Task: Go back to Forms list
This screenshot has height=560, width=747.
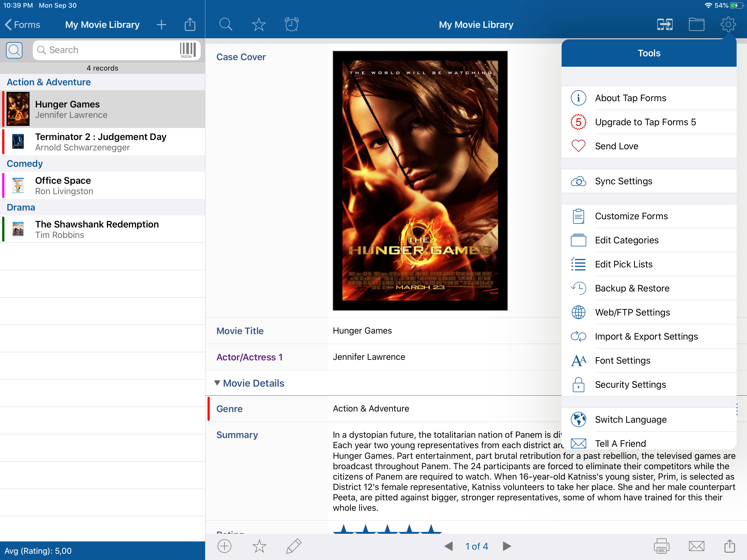Action: tap(22, 25)
